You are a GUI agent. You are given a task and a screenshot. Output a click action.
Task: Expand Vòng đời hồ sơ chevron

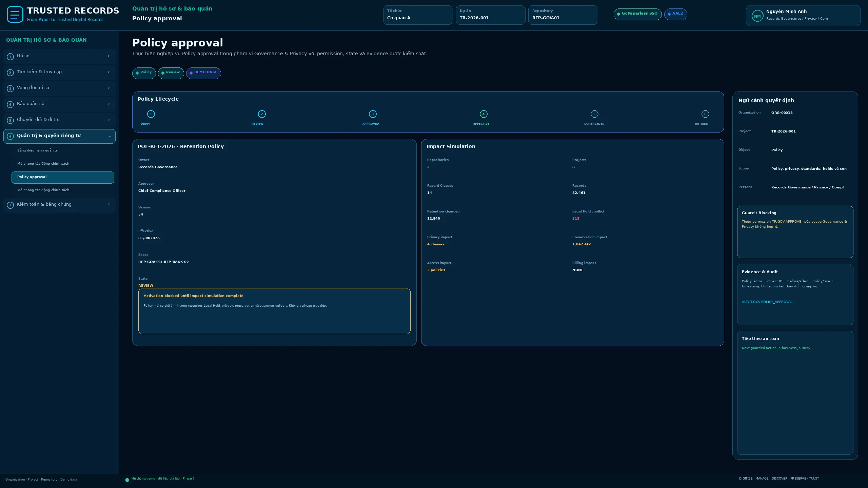pos(109,88)
